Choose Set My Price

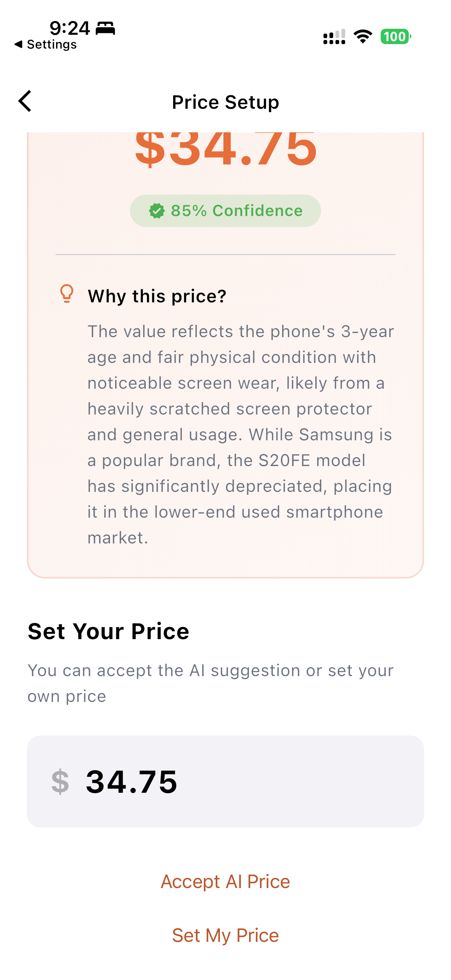225,935
